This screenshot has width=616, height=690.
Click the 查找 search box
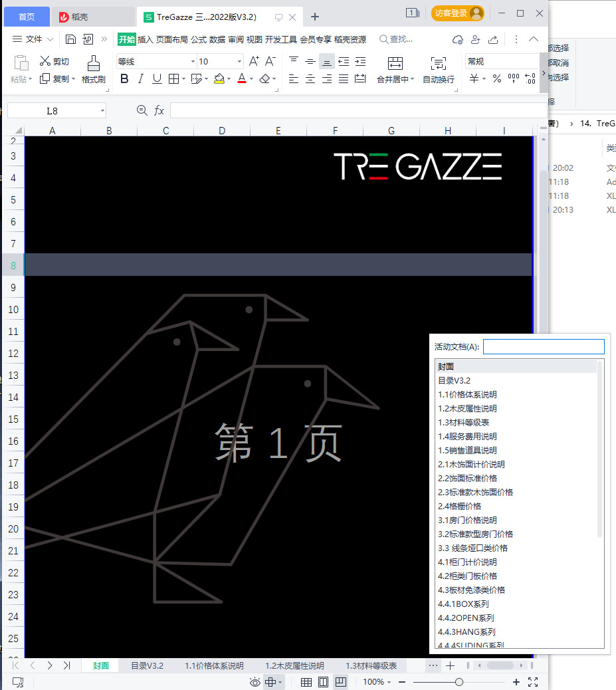(396, 39)
